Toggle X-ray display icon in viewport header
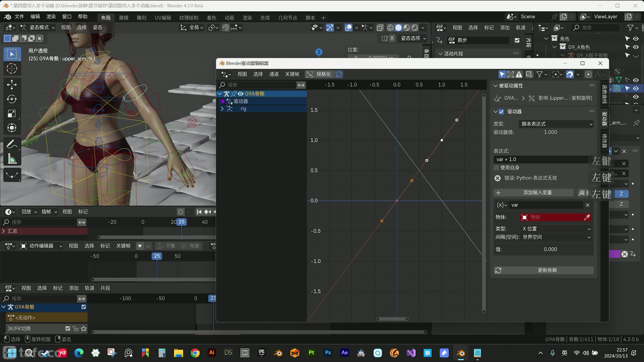644x362 pixels. point(380,28)
